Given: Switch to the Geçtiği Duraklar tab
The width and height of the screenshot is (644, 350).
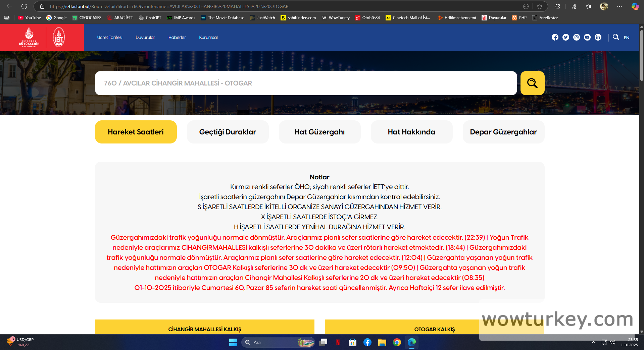Looking at the screenshot, I should (x=228, y=132).
